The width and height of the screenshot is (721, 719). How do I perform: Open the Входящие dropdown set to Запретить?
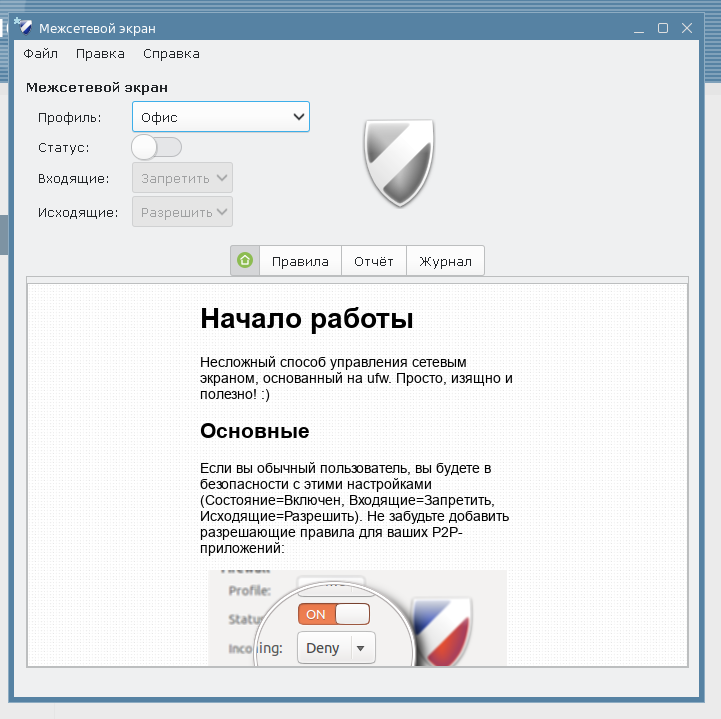point(182,178)
